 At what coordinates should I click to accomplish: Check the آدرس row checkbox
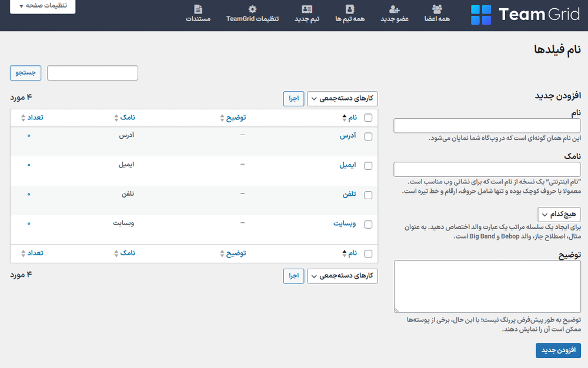pos(369,136)
